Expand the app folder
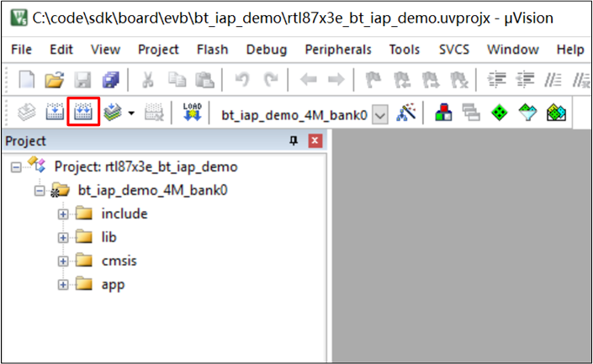Screen dimensions: 593x364 tap(63, 285)
